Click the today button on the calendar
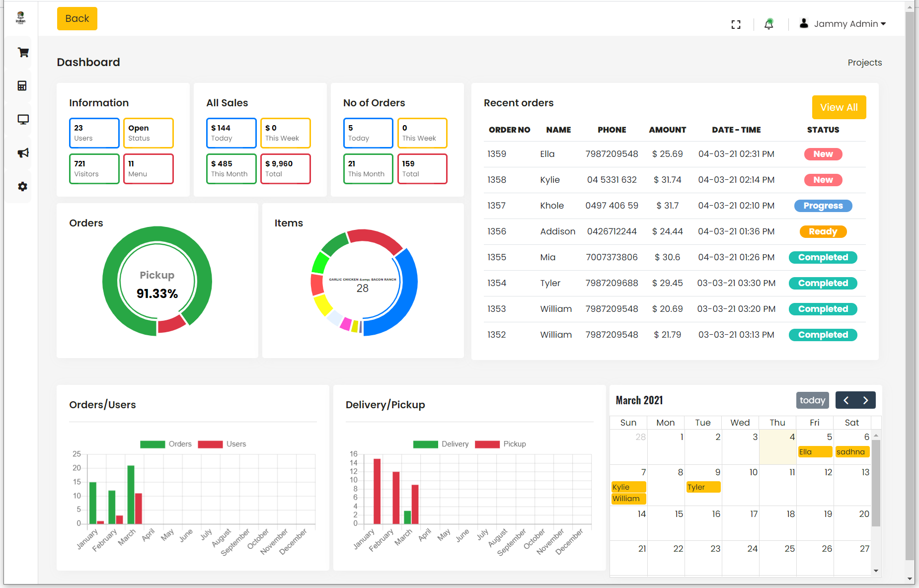919x588 pixels. coord(812,400)
